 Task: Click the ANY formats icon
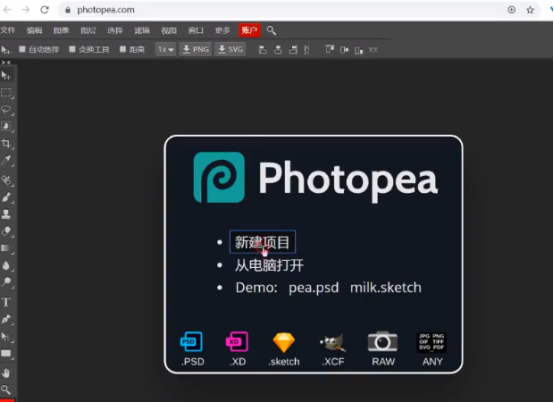(x=432, y=342)
